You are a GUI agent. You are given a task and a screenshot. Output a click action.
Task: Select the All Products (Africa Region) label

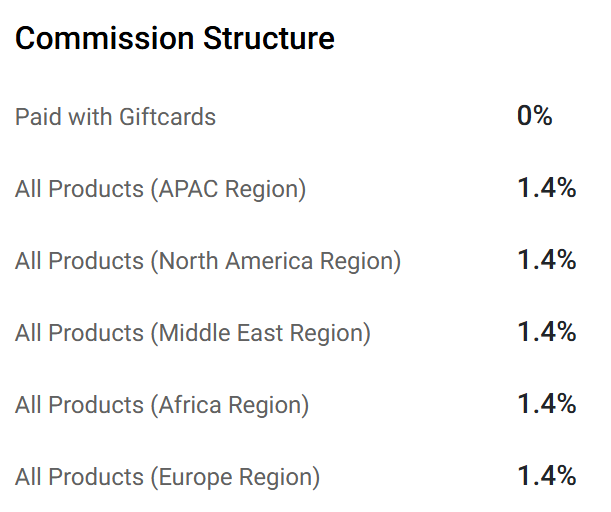click(162, 405)
